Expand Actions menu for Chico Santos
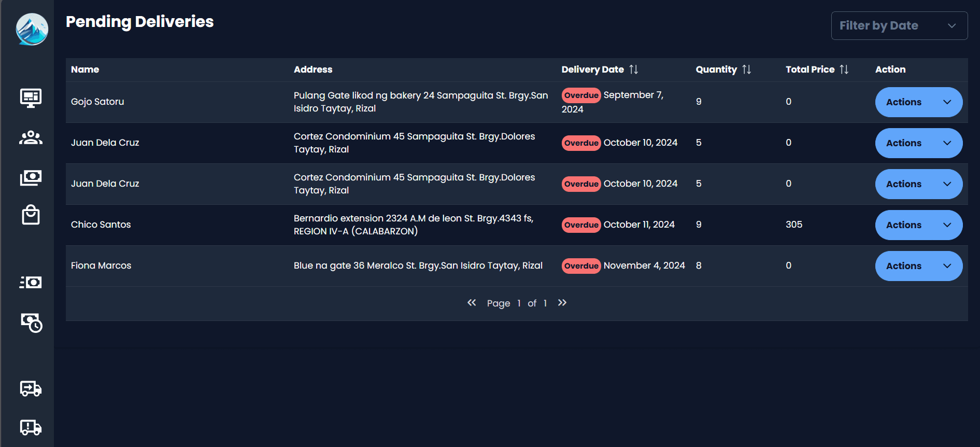The height and width of the screenshot is (447, 980). pyautogui.click(x=918, y=225)
